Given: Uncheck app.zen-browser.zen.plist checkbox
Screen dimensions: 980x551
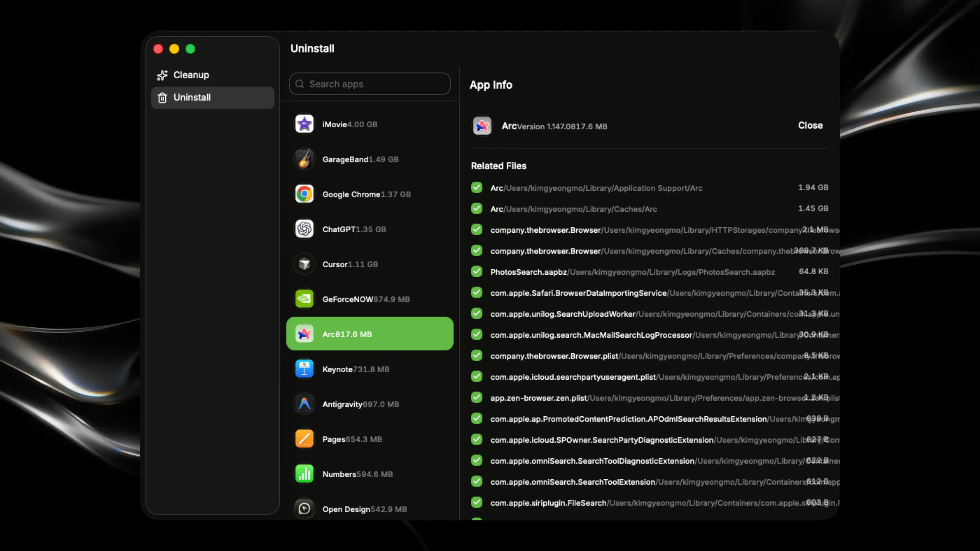Looking at the screenshot, I should tap(477, 397).
